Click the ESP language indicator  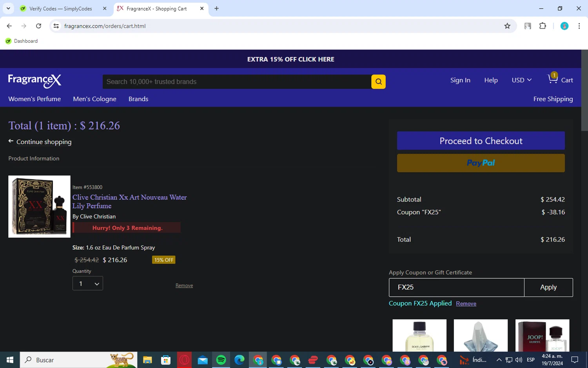tap(530, 360)
